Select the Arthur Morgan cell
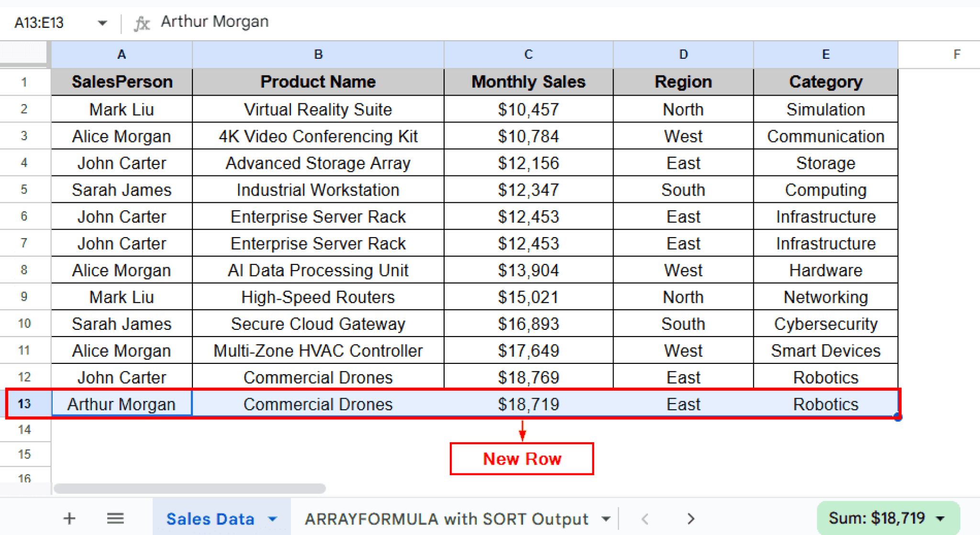This screenshot has height=535, width=980. (x=121, y=404)
